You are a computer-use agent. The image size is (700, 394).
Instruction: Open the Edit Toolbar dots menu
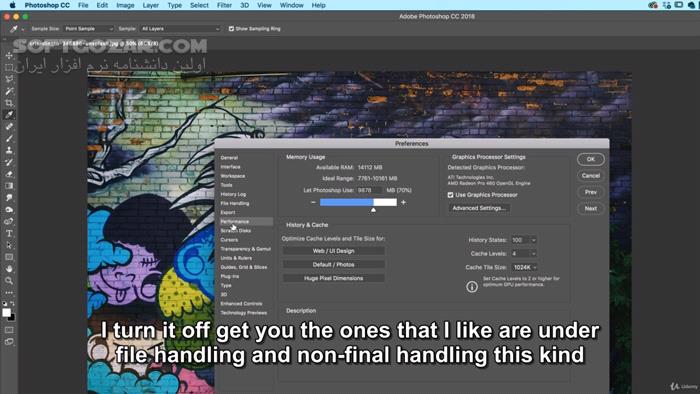tap(9, 293)
